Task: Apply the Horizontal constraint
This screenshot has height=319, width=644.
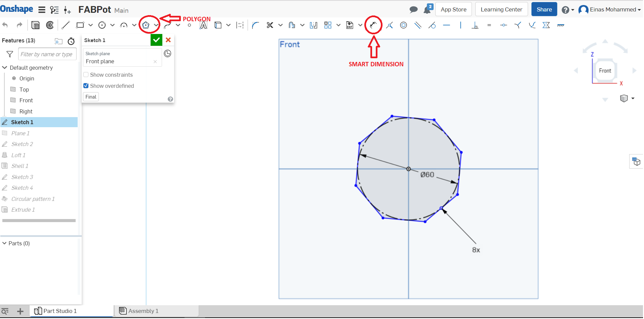Action: click(x=446, y=25)
